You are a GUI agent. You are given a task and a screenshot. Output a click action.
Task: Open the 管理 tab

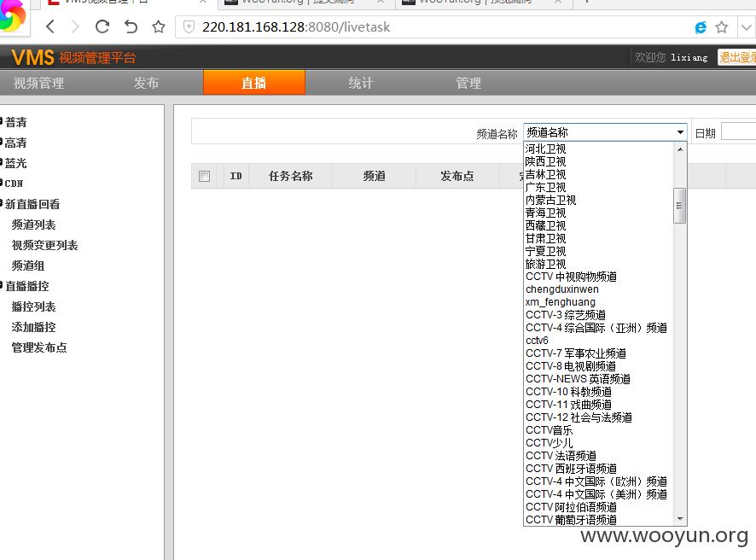(468, 83)
